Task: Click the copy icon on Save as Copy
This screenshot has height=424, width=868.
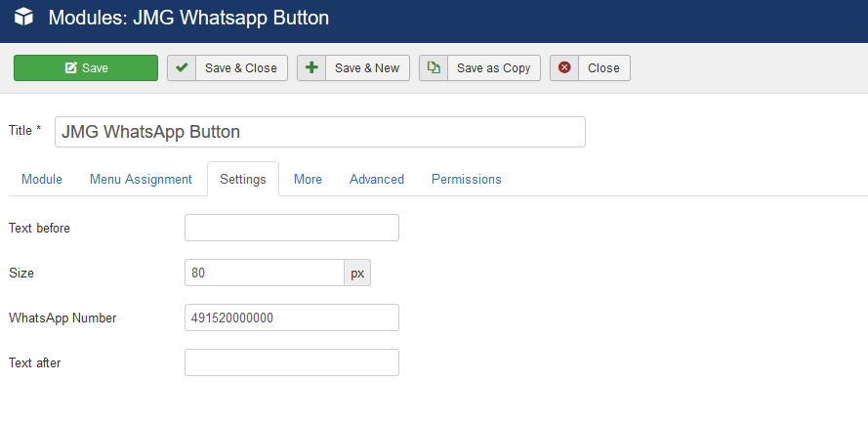Action: [x=434, y=68]
